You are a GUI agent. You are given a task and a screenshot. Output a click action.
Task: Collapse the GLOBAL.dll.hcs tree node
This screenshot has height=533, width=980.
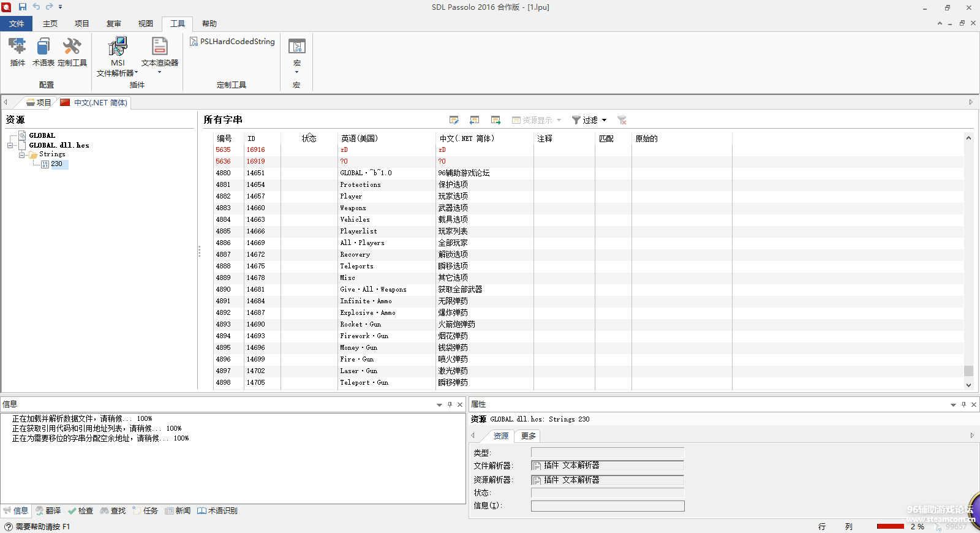tap(10, 145)
